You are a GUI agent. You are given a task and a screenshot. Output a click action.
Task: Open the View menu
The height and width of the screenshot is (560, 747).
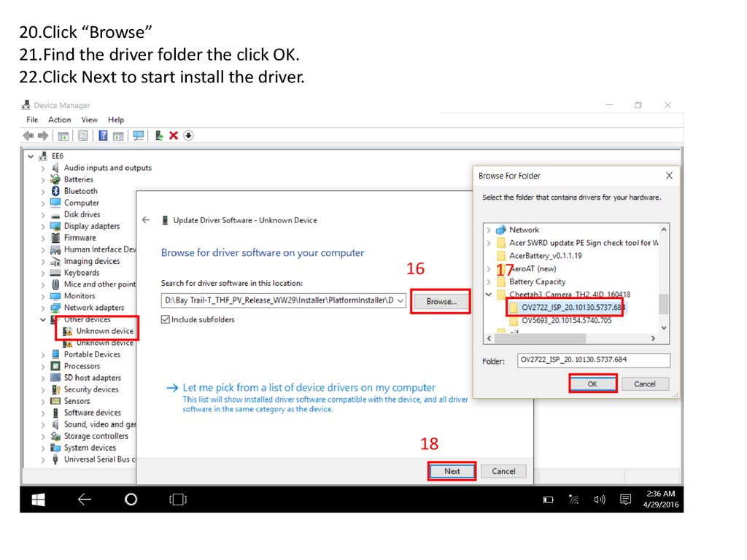89,120
